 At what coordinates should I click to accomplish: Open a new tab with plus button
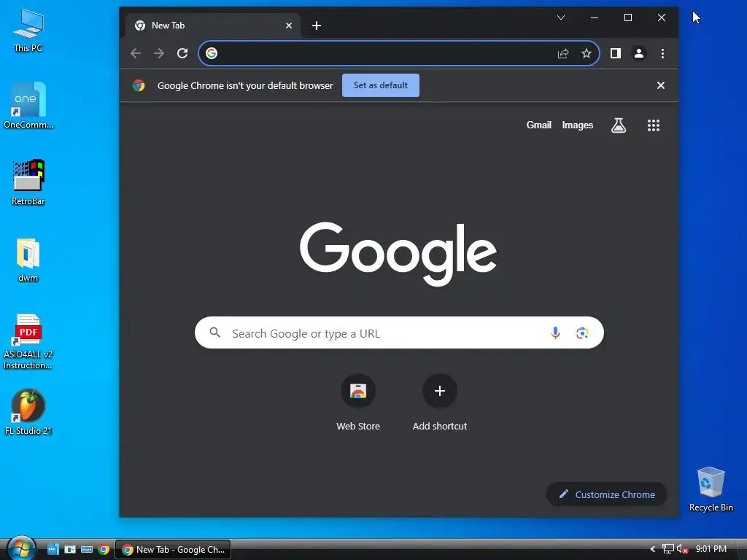tap(317, 26)
